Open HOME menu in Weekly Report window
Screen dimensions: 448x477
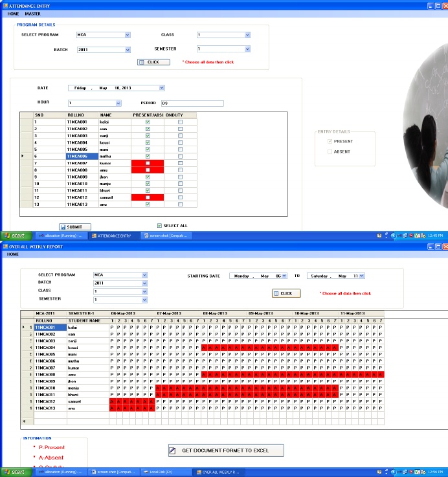coord(13,254)
